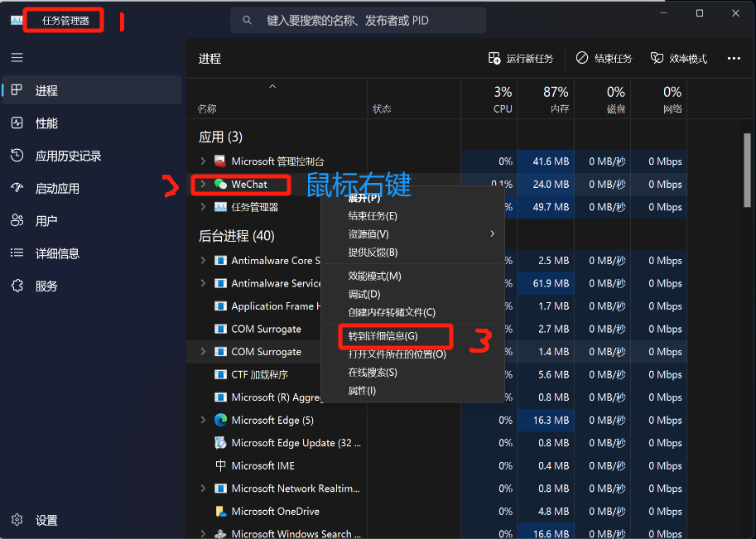The image size is (756, 539).
Task: Choose Open file location (打开文件所在的位置)
Action: coord(412,354)
